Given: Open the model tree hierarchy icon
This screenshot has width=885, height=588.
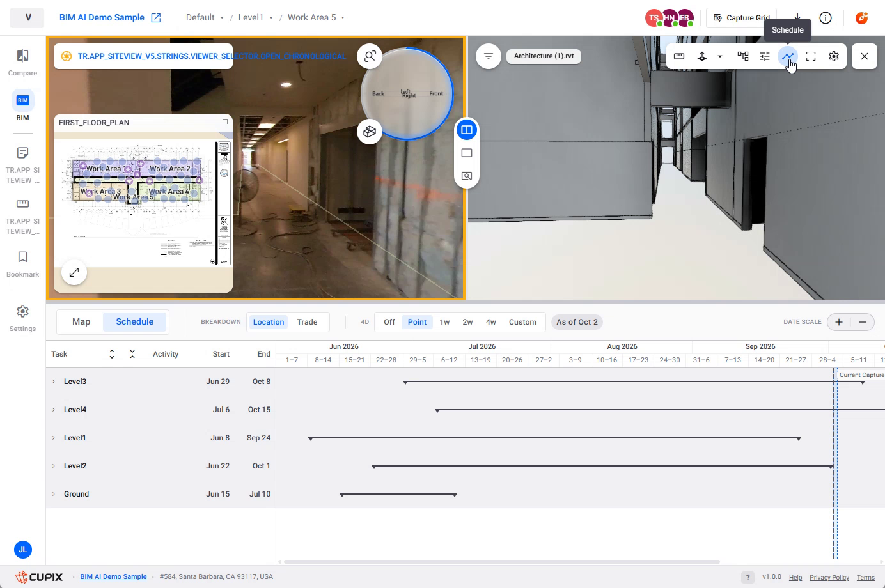Looking at the screenshot, I should 743,56.
